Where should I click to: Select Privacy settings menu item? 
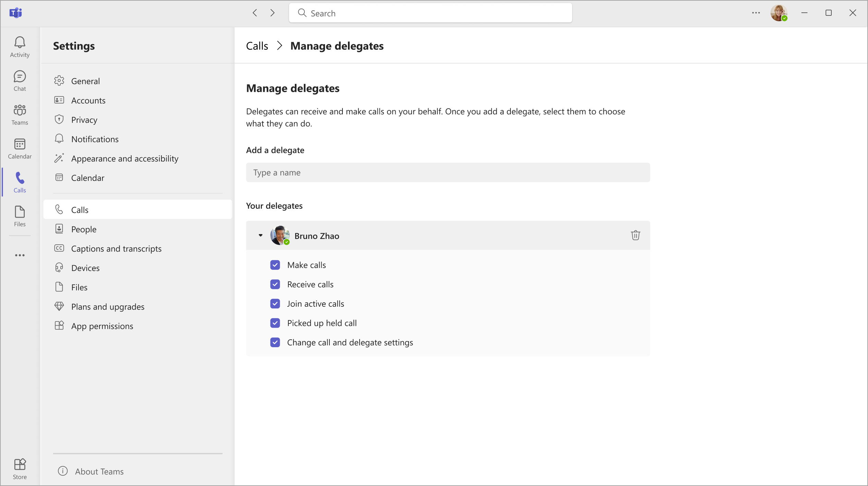click(84, 119)
